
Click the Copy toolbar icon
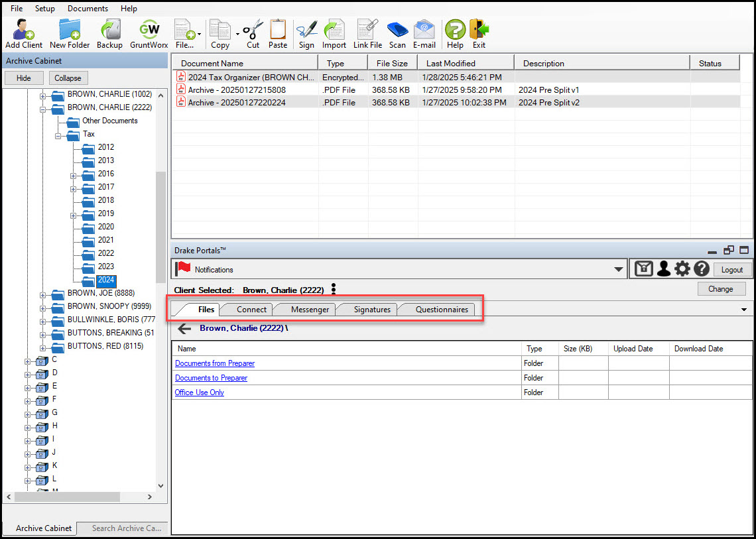click(x=220, y=34)
